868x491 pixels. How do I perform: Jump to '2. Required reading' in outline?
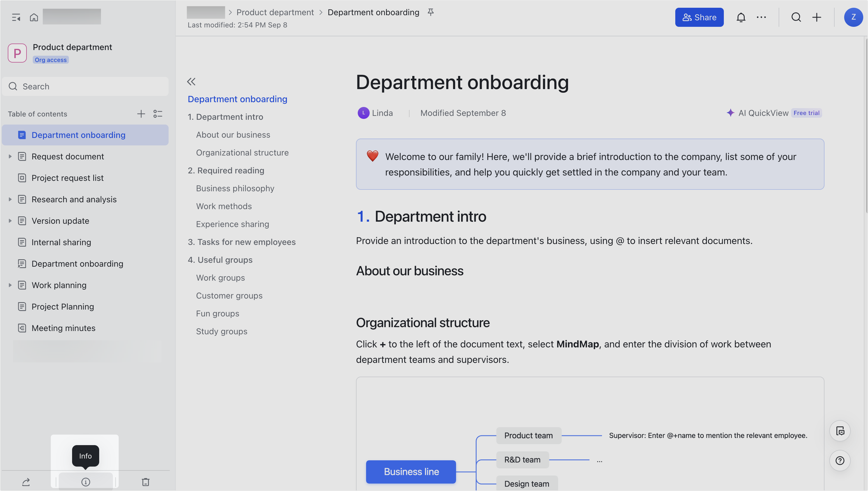(x=226, y=171)
